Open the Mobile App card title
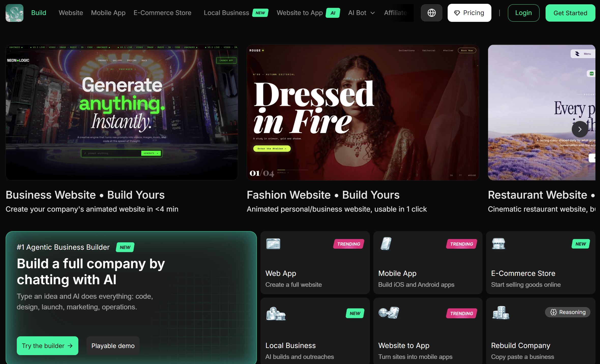 pos(397,273)
